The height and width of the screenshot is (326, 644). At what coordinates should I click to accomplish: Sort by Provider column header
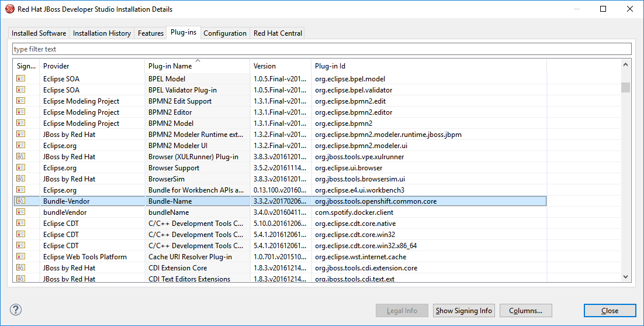click(92, 66)
